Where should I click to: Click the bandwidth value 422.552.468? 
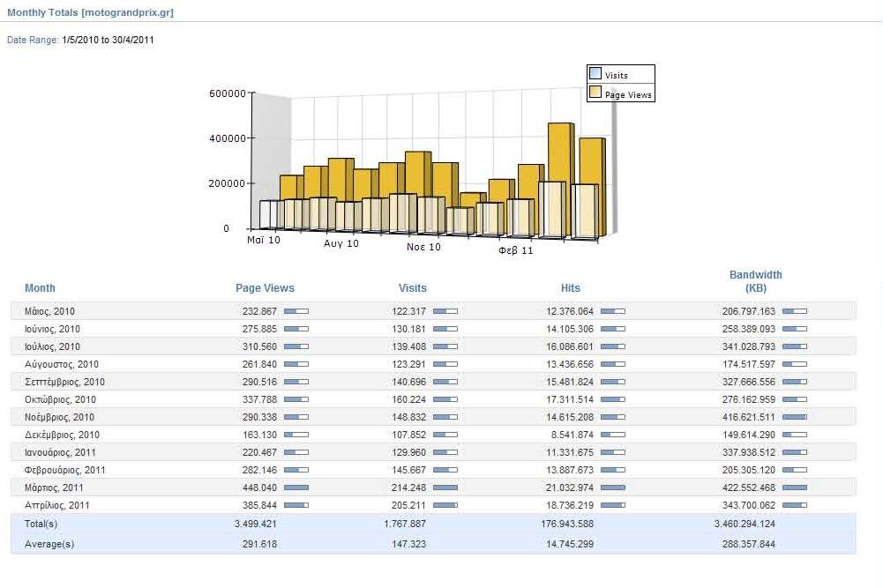point(749,488)
